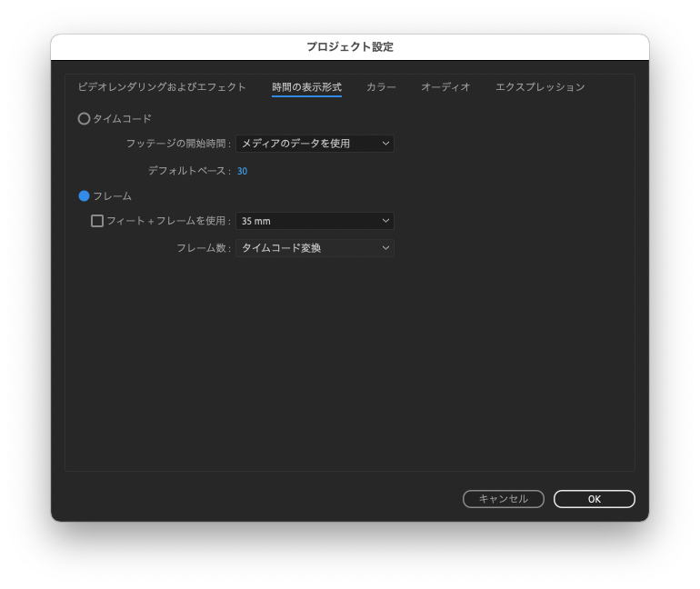700x589 pixels.
Task: Select the タイムコード radio button
Action: (85, 119)
